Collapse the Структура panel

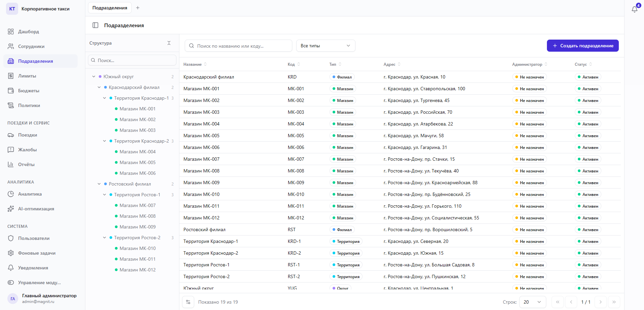pyautogui.click(x=169, y=43)
